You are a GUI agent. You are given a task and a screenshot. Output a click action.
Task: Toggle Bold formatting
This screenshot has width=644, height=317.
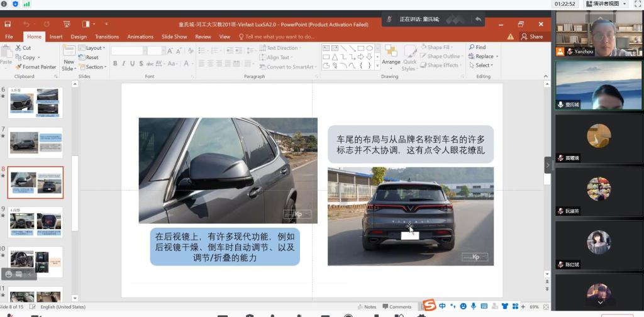coord(114,64)
